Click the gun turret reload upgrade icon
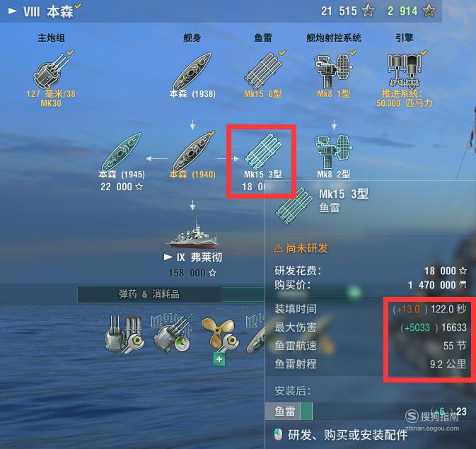476x449 pixels. click(172, 334)
